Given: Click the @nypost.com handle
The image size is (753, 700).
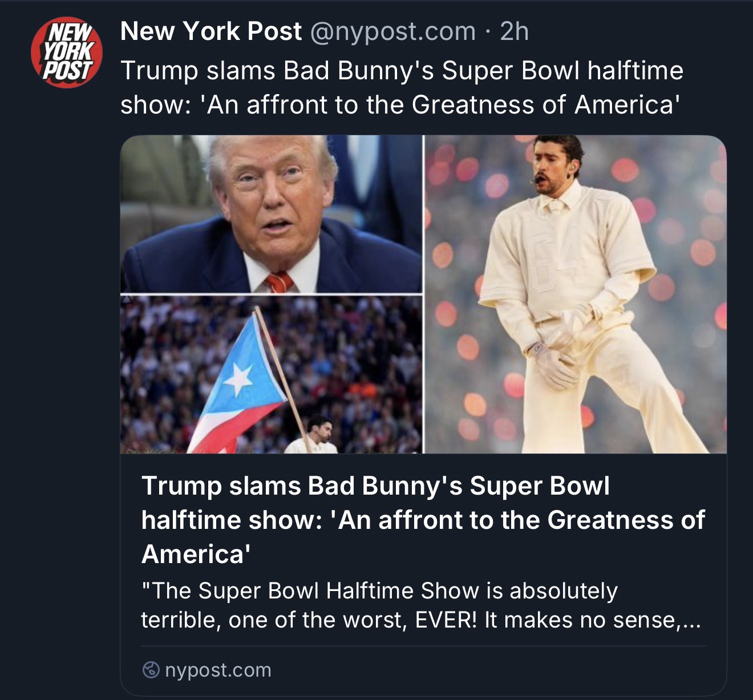Looking at the screenshot, I should pyautogui.click(x=392, y=31).
